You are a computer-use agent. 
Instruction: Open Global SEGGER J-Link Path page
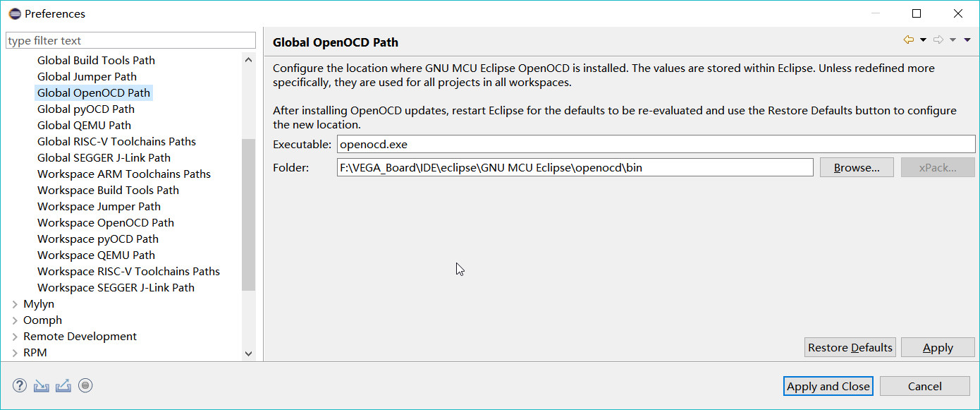(x=104, y=157)
